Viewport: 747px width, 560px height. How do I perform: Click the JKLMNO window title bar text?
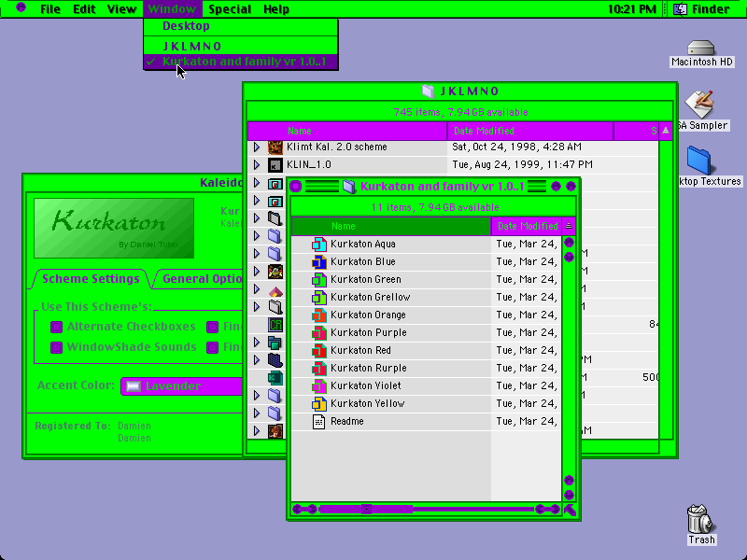tap(470, 91)
